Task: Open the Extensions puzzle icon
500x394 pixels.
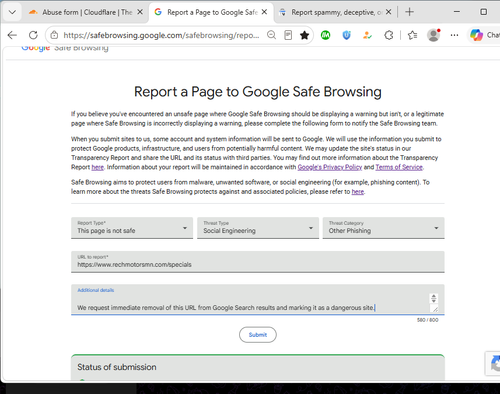Action: click(x=389, y=35)
